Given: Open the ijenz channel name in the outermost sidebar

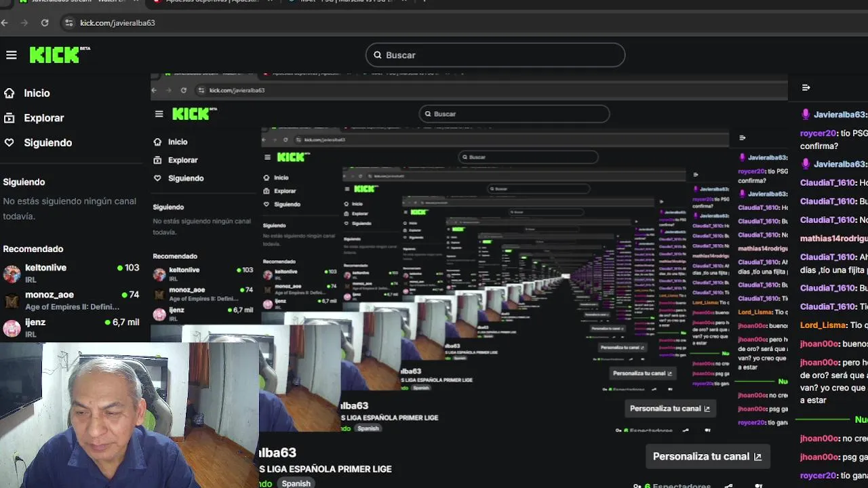Looking at the screenshot, I should point(35,322).
